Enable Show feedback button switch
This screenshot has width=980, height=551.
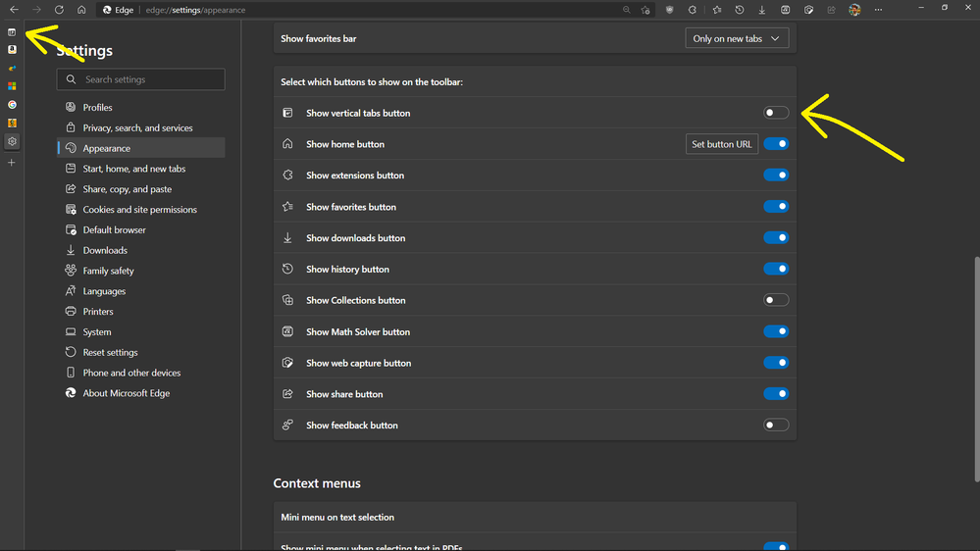click(x=776, y=426)
